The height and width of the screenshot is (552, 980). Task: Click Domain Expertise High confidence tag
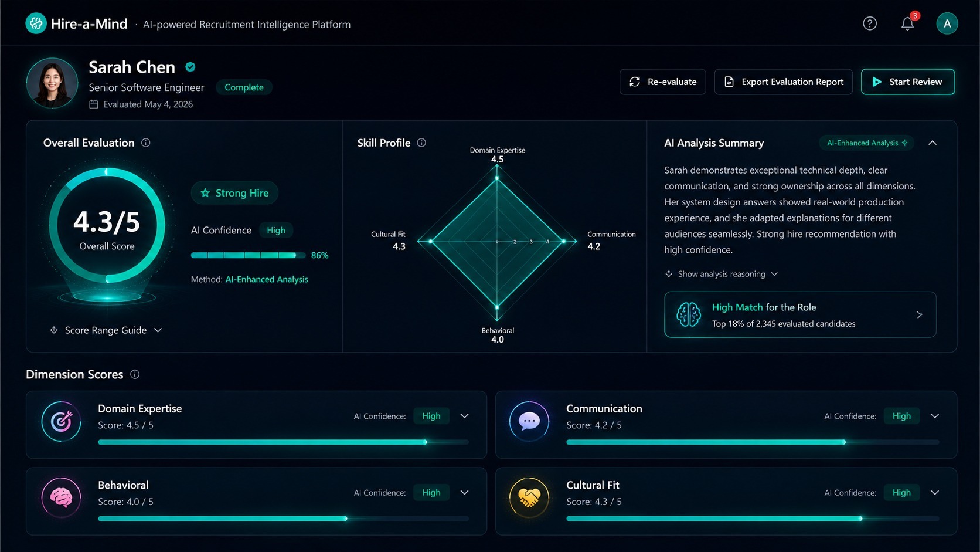[431, 416]
